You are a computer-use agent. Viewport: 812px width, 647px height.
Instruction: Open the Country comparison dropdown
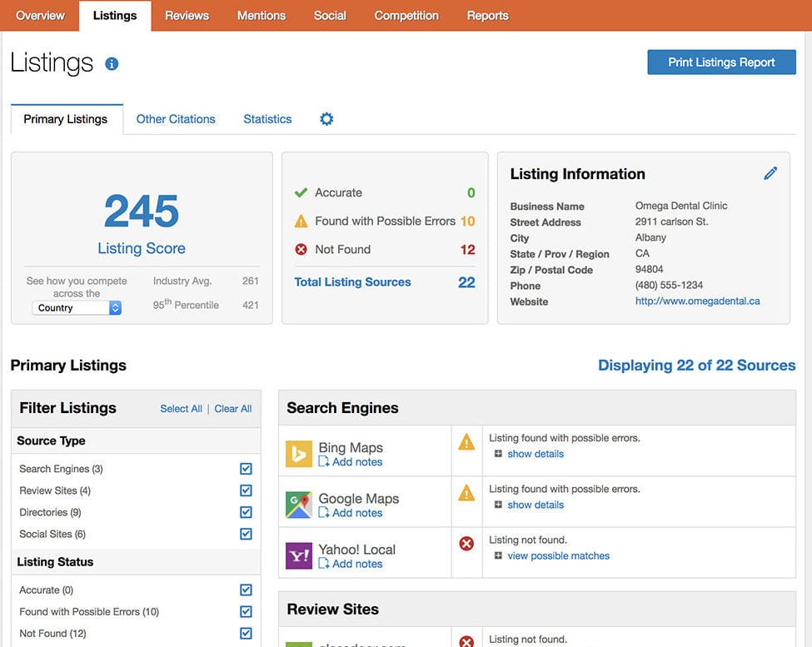tap(77, 308)
